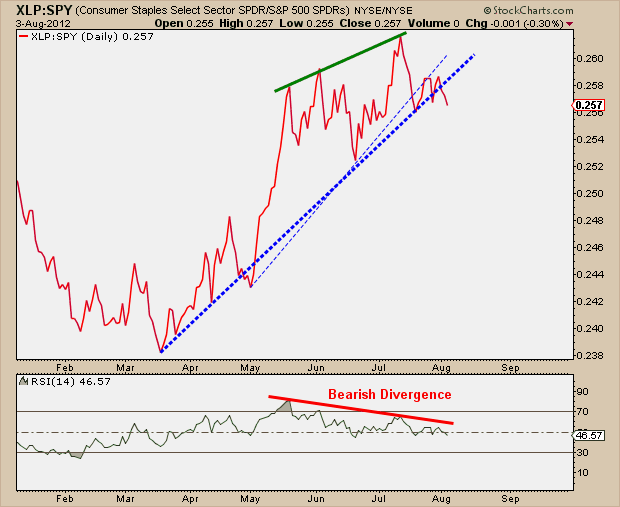The height and width of the screenshot is (507, 620).
Task: Click Sep on the RSI panel axis
Action: click(x=510, y=499)
